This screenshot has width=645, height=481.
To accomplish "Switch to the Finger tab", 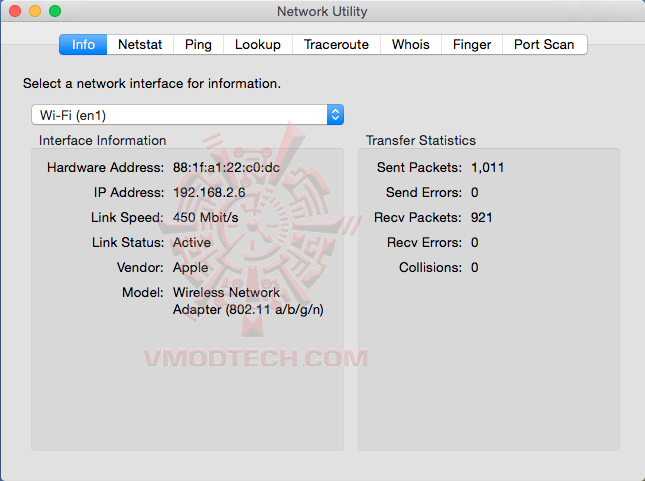I will (472, 45).
